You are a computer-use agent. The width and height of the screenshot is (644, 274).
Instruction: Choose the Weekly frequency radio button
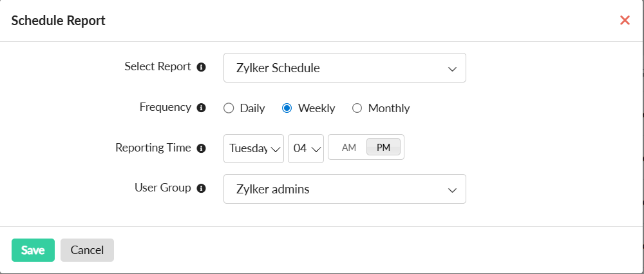pos(287,108)
